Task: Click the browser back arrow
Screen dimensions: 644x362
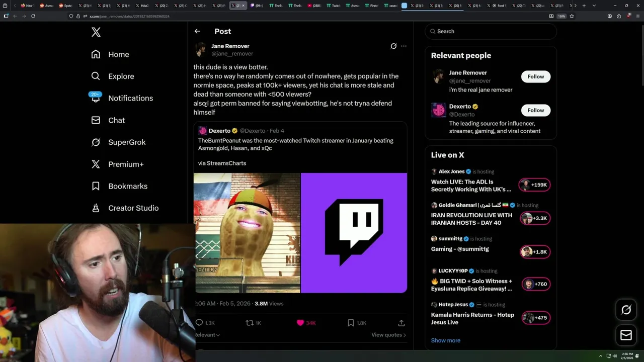Action: [15, 16]
